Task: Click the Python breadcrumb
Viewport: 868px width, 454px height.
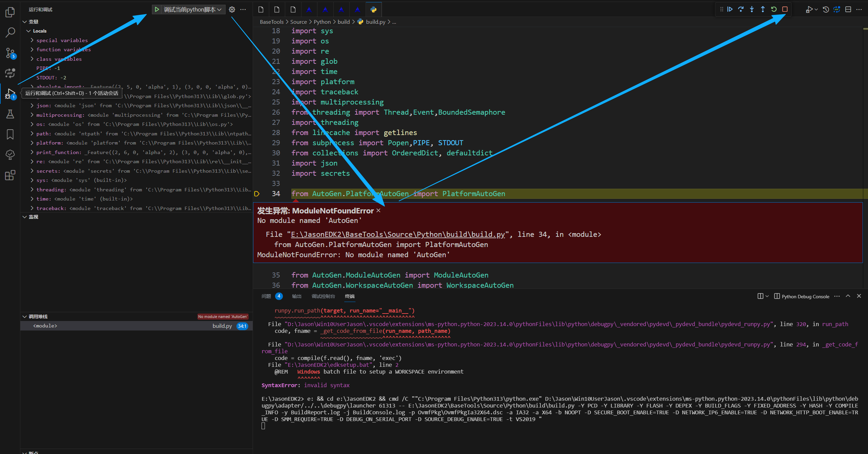Action: pos(322,22)
